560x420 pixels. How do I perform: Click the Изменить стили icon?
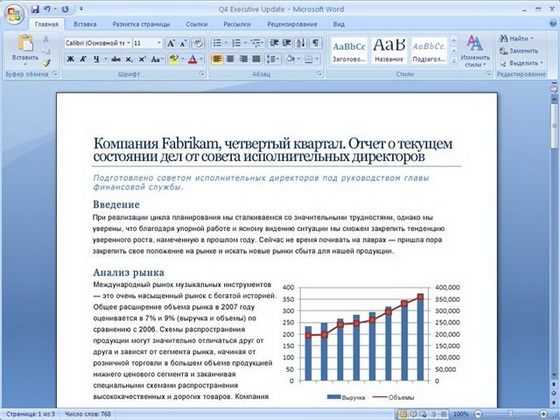pyautogui.click(x=475, y=43)
